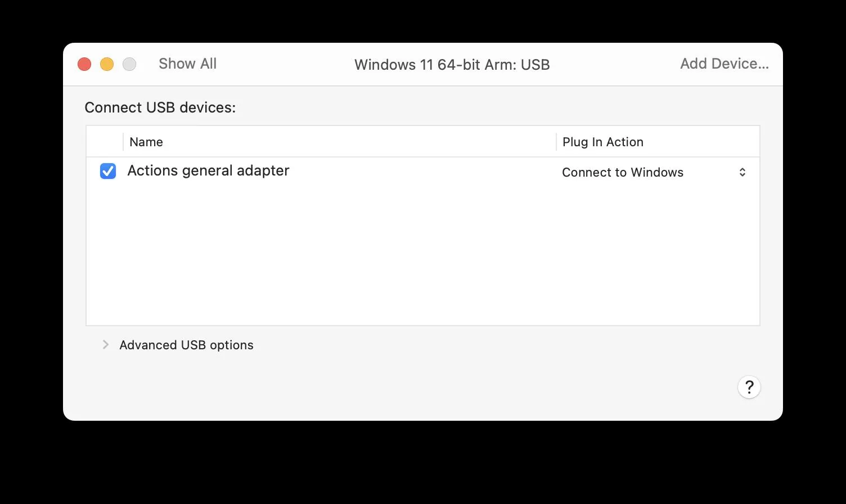Click the blue checkmark beside Actions general adapter

[x=107, y=170]
